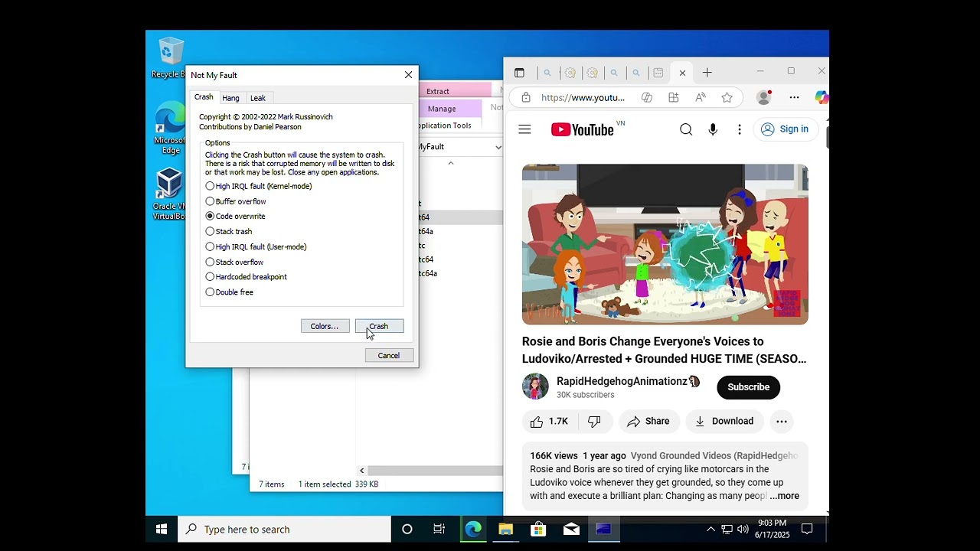980x551 pixels.
Task: Close the active YouTube tab in Edge
Action: (x=682, y=73)
